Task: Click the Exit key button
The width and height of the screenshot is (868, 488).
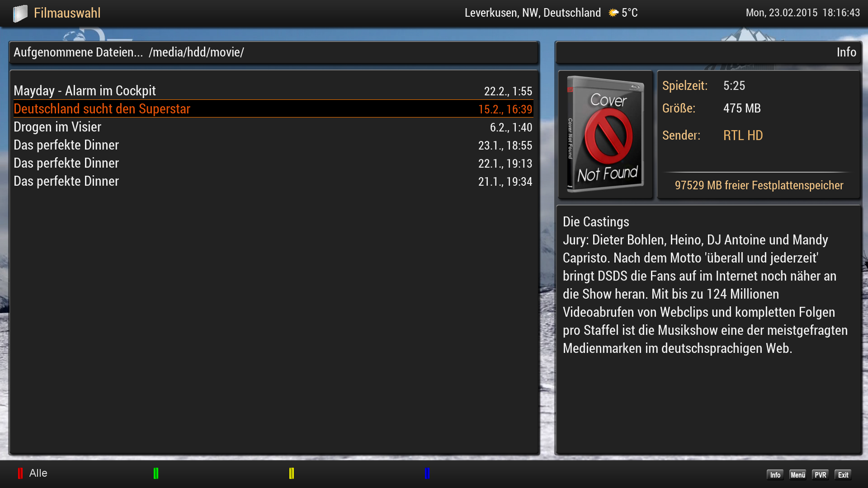Action: coord(843,475)
